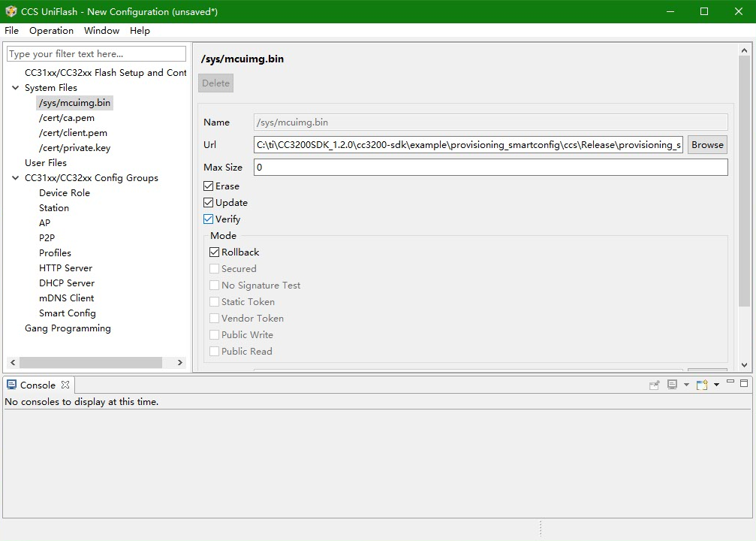The image size is (756, 541).
Task: Click the Console tab monitor icon
Action: 11,385
